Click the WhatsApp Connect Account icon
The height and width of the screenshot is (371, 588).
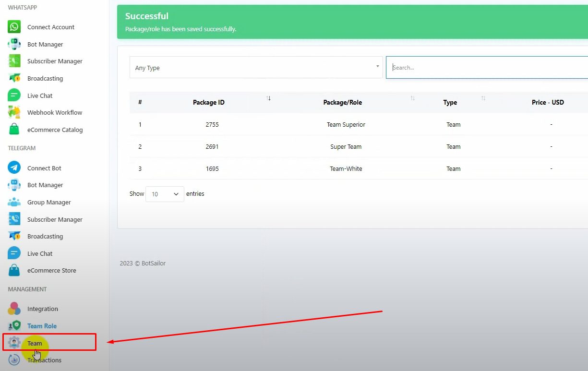tap(14, 27)
